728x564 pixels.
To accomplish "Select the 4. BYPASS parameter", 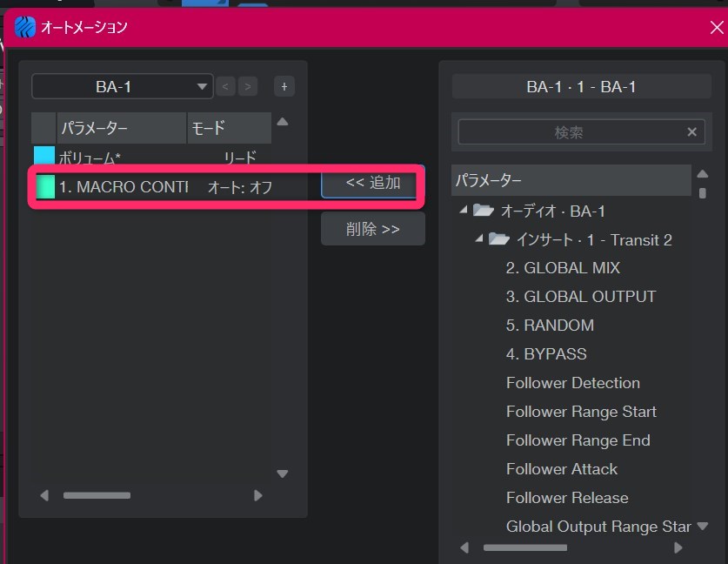I will [546, 354].
